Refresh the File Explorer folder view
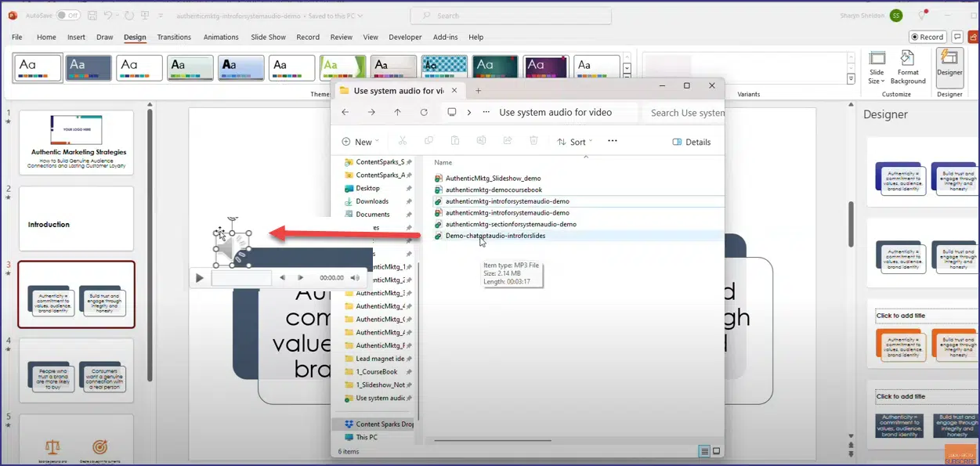 [x=424, y=112]
